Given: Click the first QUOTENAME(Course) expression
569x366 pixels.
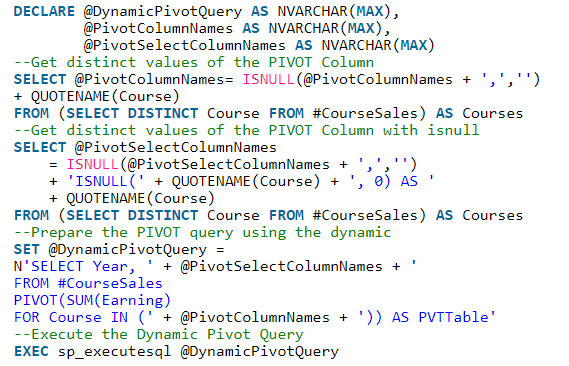Looking at the screenshot, I should click(x=105, y=96).
